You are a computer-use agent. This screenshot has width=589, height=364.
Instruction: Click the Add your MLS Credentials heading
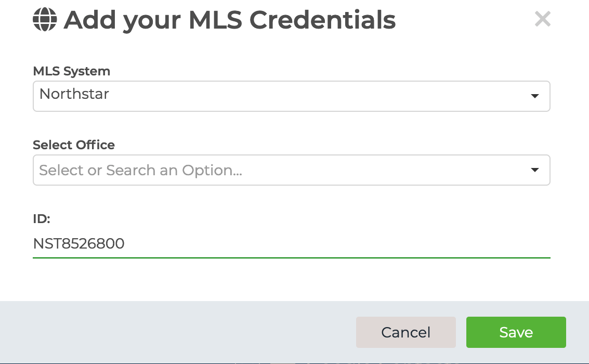coord(229,20)
